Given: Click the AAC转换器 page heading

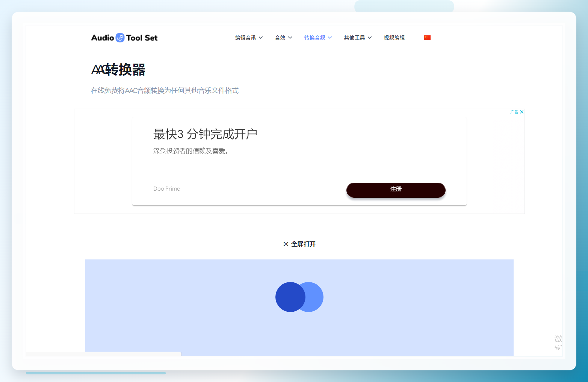Looking at the screenshot, I should (118, 70).
